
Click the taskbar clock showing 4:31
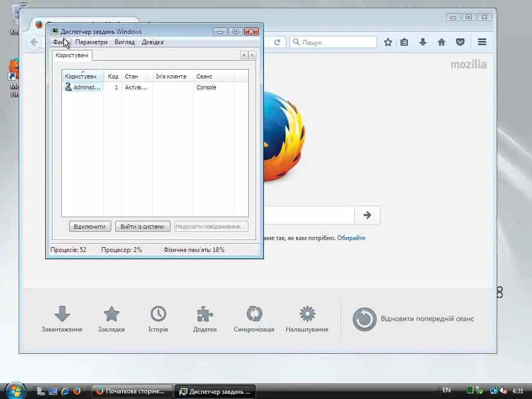pyautogui.click(x=518, y=391)
